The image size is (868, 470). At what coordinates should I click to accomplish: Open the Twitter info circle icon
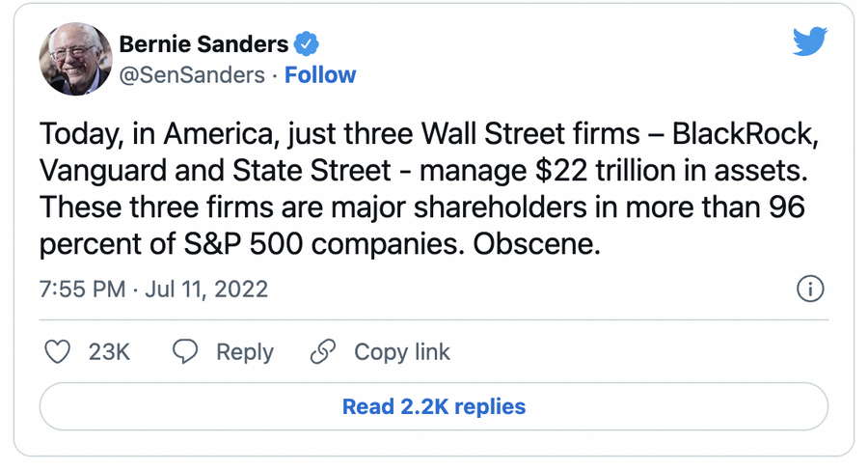pos(810,289)
